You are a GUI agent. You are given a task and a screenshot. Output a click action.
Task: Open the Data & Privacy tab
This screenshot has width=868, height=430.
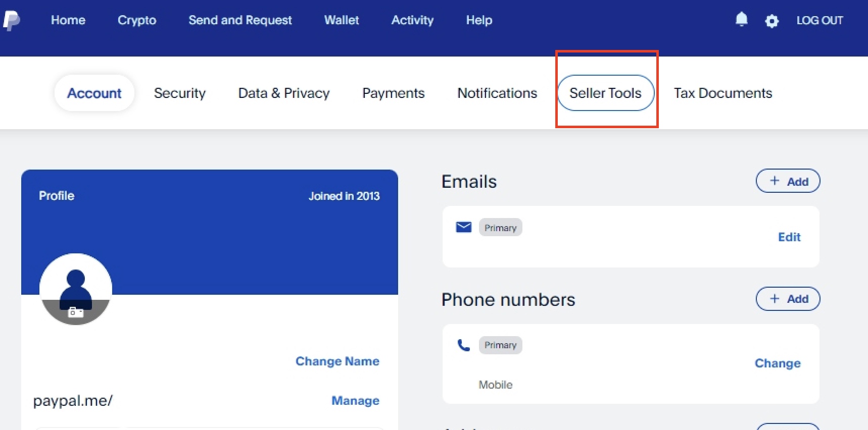(284, 93)
